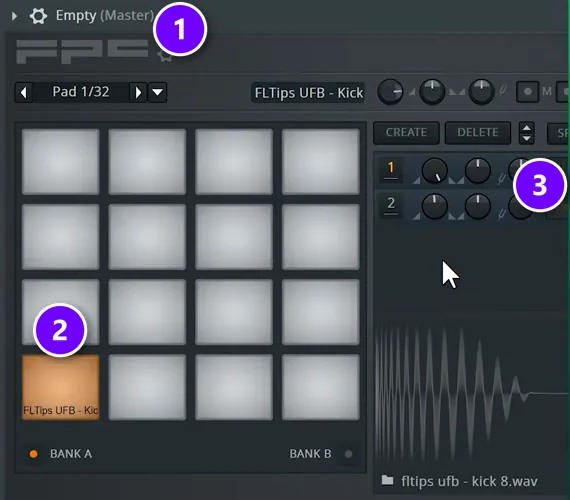Trigger the top-left pad in the grid

[61, 162]
